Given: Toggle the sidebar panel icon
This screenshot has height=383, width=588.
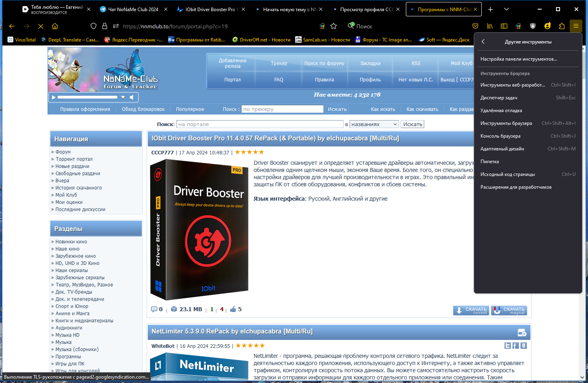Looking at the screenshot, I should pyautogui.click(x=504, y=26).
